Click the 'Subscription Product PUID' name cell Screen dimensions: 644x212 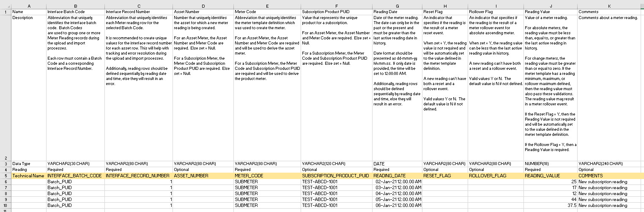click(x=337, y=12)
